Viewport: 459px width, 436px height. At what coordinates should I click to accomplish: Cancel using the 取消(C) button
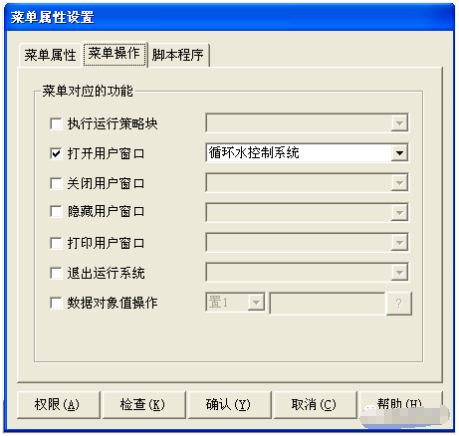(x=315, y=405)
